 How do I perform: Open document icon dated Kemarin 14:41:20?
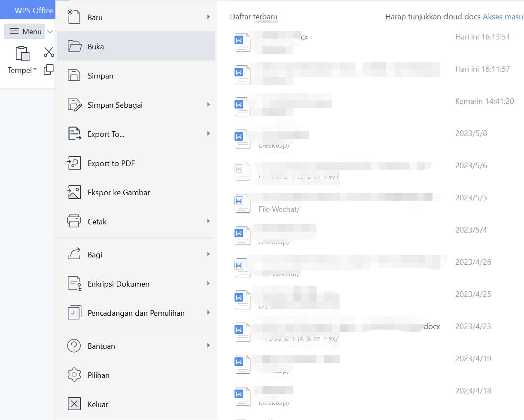point(243,107)
